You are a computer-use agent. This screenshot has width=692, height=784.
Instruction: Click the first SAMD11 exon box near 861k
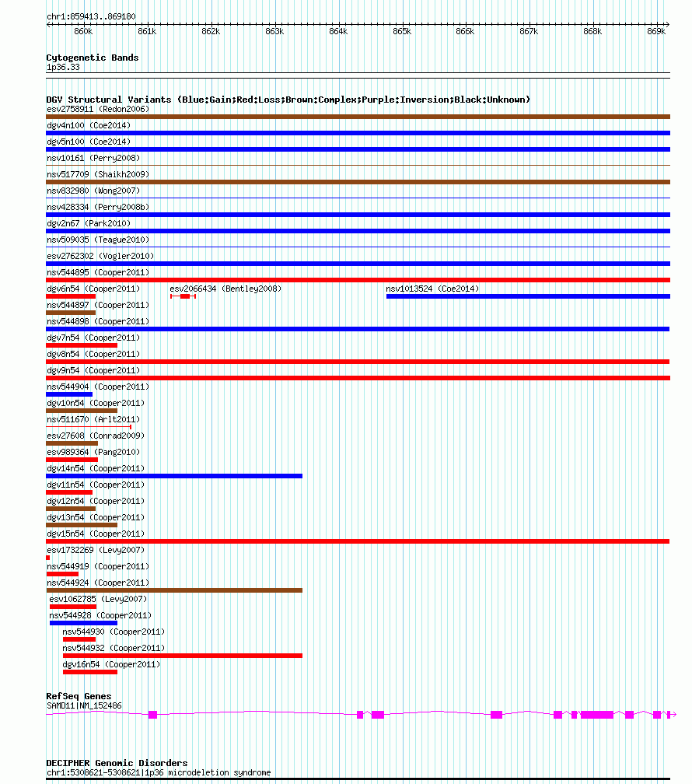pyautogui.click(x=153, y=715)
